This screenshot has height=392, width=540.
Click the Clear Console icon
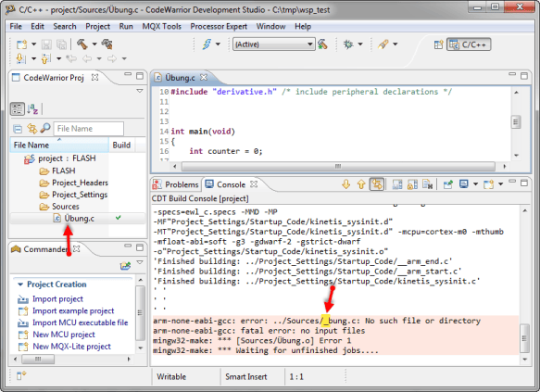coord(427,184)
